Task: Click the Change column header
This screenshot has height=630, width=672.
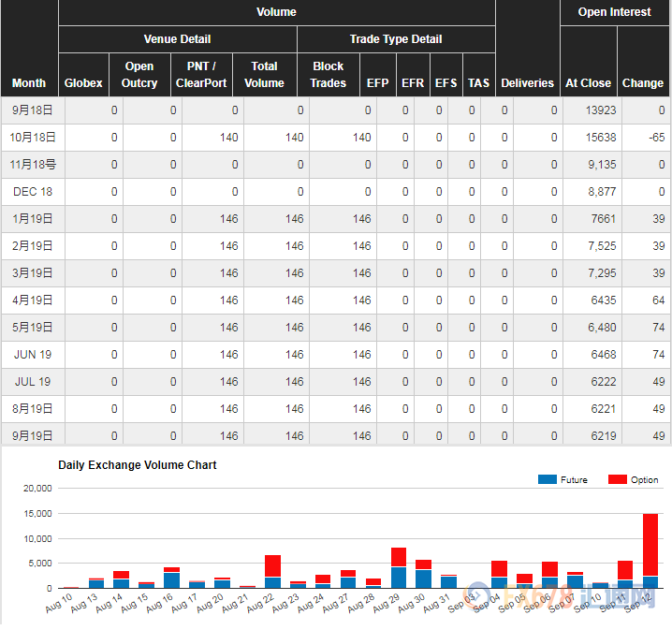Action: [x=643, y=82]
